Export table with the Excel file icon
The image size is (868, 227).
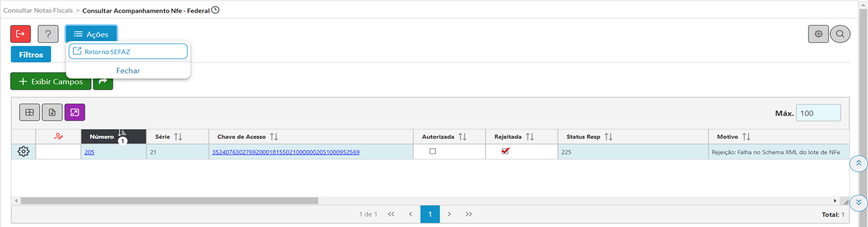52,112
